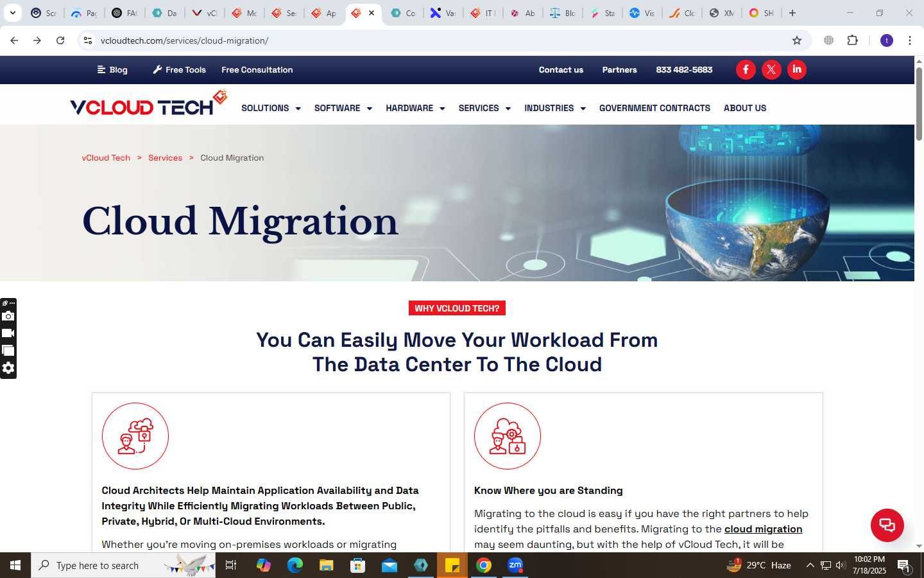
Task: Open Zoom from the taskbar
Action: [515, 565]
